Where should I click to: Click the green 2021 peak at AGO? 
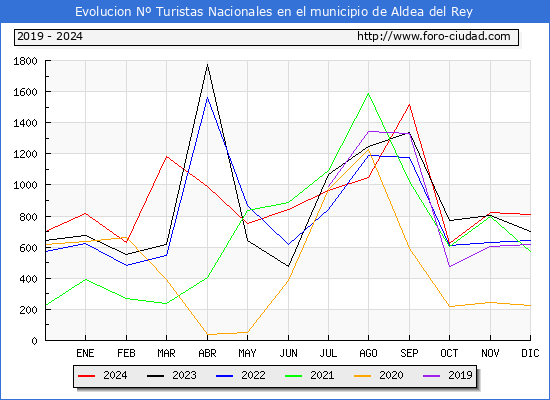point(368,93)
